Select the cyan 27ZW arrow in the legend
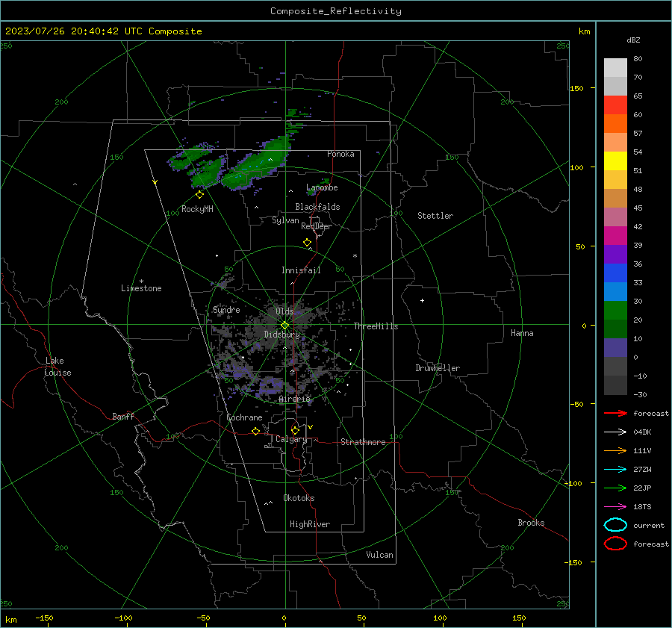Viewport: 672px width, 628px height. [x=615, y=470]
